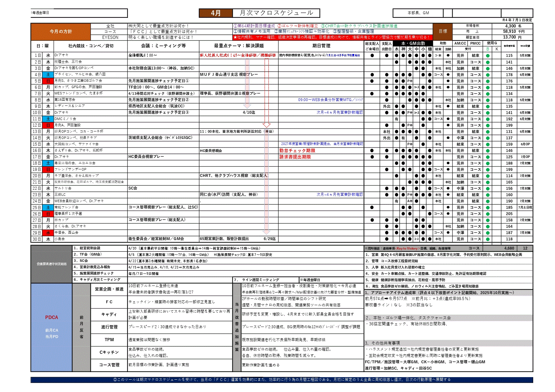Click the green dot in the 30日 row
The width and height of the screenshot is (555, 392).
(x=488, y=239)
